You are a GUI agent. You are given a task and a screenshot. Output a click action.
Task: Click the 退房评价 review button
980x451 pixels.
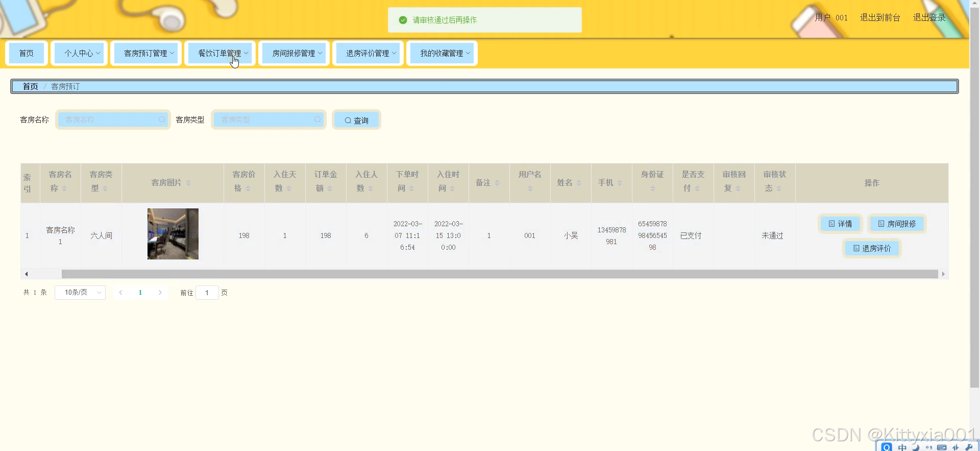point(872,248)
